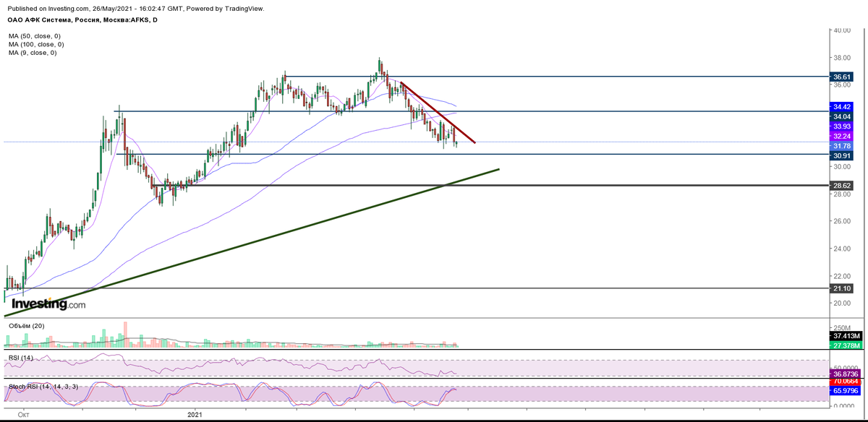The height and width of the screenshot is (422, 868).
Task: Select the green ascending trendline
Action: click(252, 242)
